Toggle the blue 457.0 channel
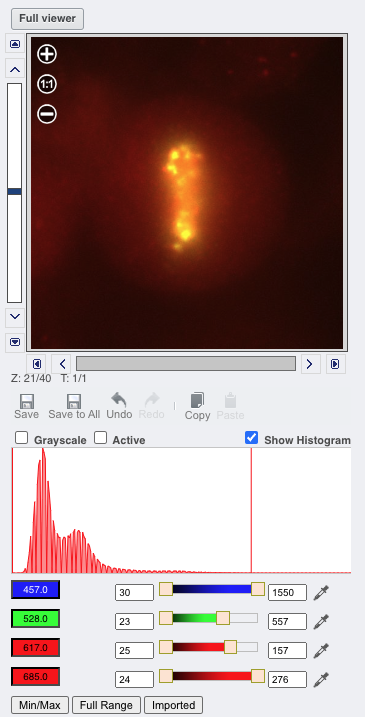This screenshot has width=365, height=717. [x=36, y=590]
